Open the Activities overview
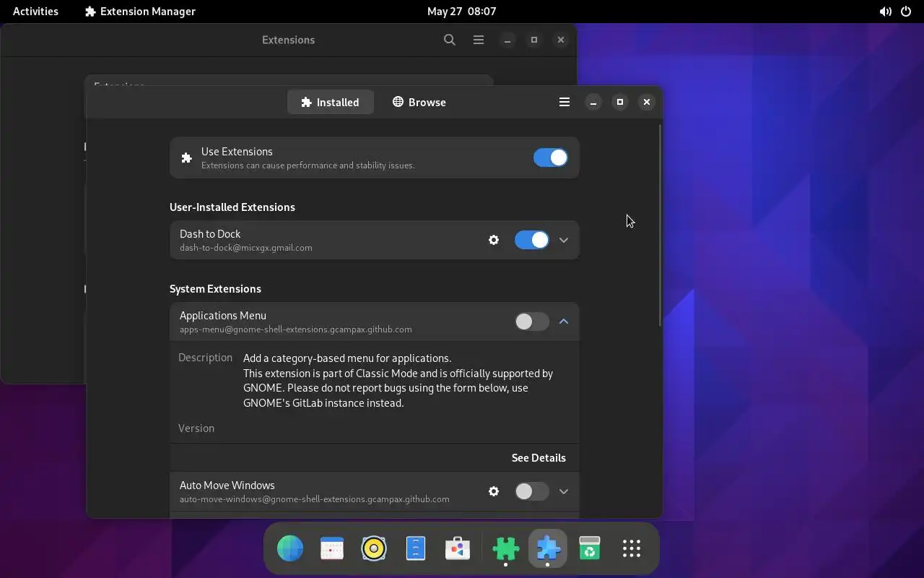 click(35, 11)
